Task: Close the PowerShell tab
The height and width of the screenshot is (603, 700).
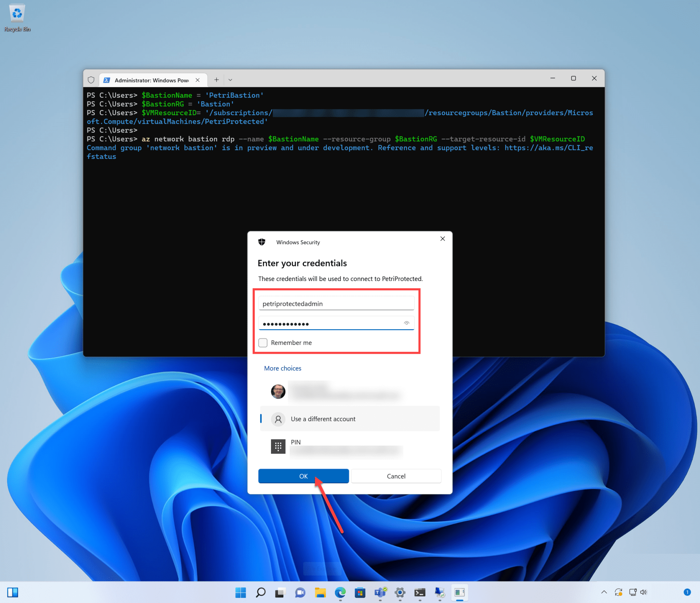Action: tap(198, 80)
